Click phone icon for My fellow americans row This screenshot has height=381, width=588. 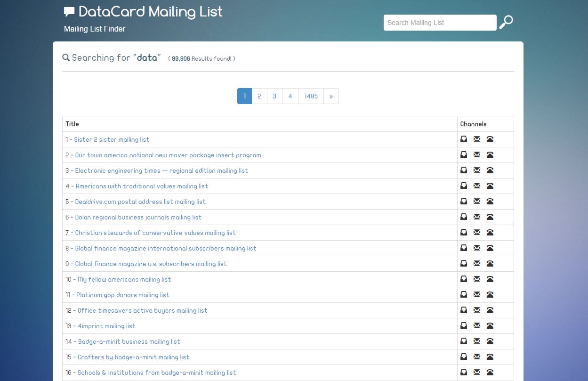pos(490,279)
